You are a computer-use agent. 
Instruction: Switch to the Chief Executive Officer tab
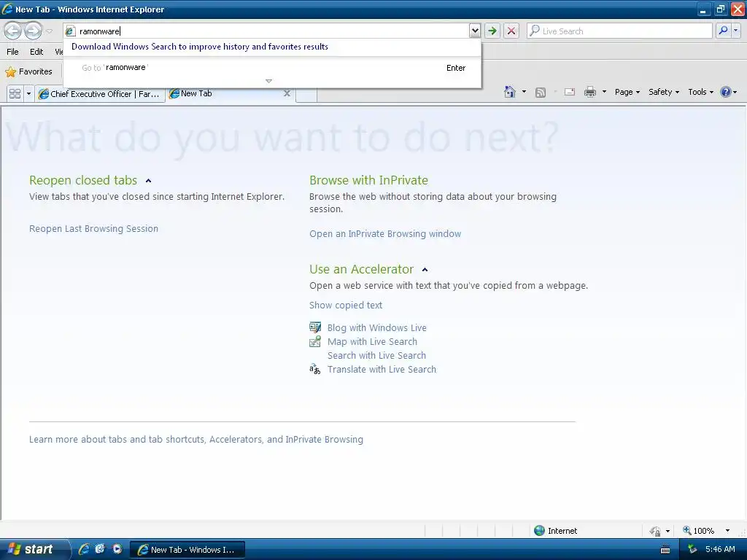100,94
